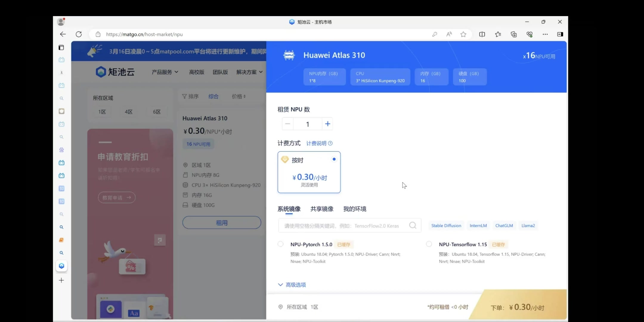The height and width of the screenshot is (322, 644).
Task: Click the 计费说明 question mark icon
Action: pyautogui.click(x=330, y=143)
